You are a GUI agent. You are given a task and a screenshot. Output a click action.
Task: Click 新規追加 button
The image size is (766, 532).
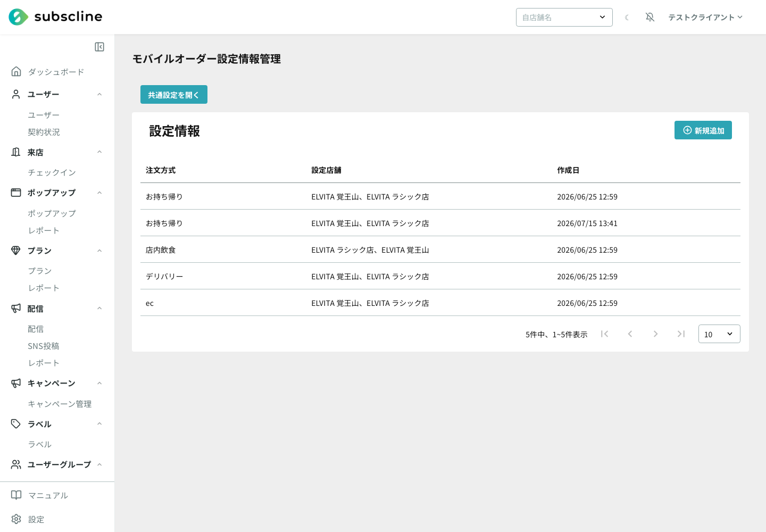703,130
